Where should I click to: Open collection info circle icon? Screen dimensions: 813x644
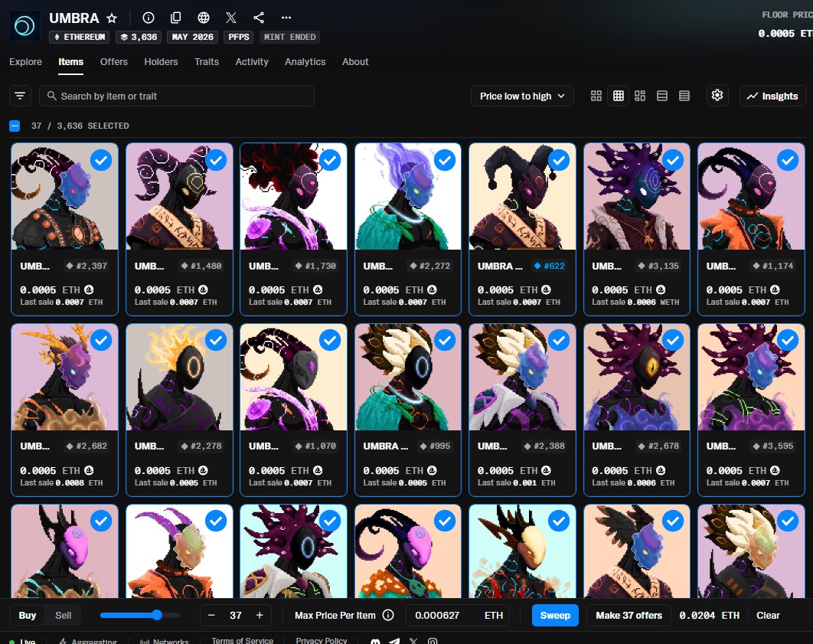pos(149,18)
